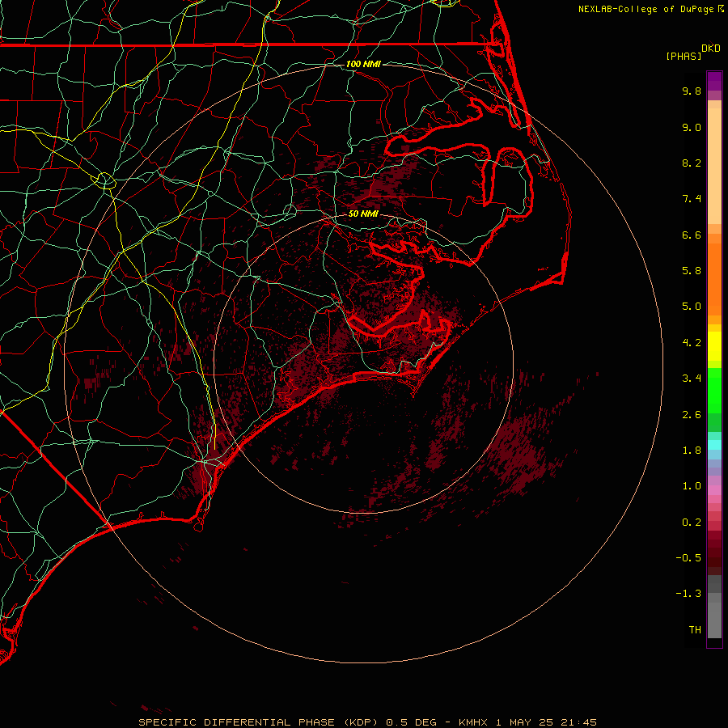Click the 7.4 scale value
This screenshot has height=728, width=728.
(x=692, y=199)
